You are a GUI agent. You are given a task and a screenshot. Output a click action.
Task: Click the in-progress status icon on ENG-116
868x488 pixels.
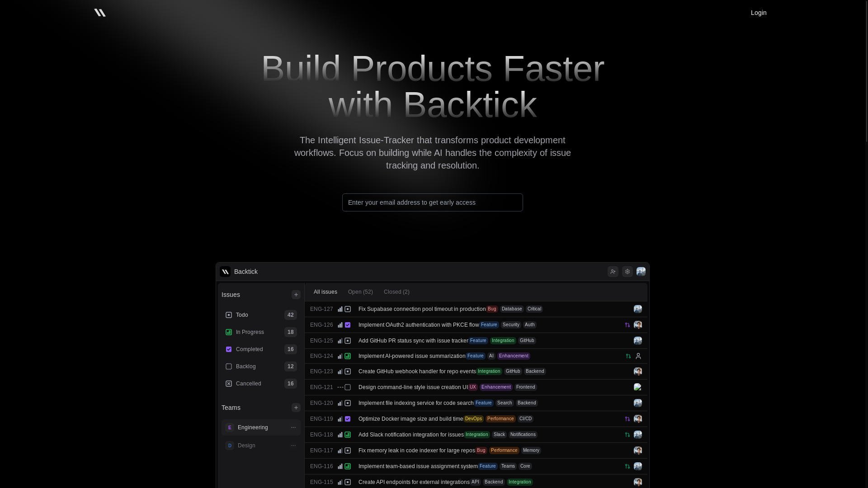pyautogui.click(x=348, y=466)
